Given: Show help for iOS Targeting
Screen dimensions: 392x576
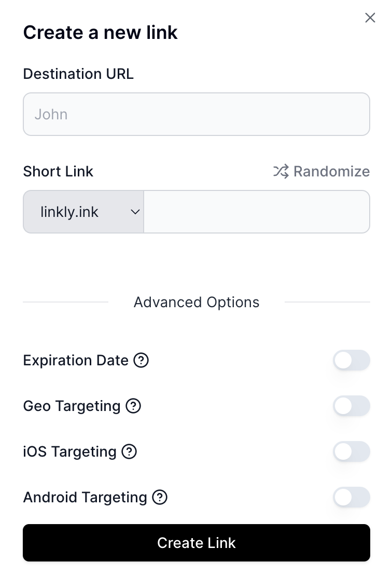Looking at the screenshot, I should [129, 451].
